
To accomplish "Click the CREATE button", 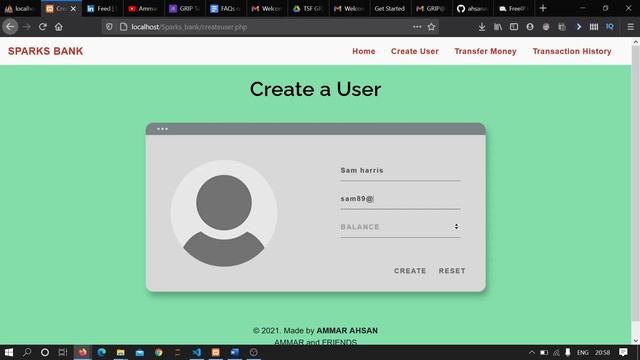I will click(x=410, y=271).
